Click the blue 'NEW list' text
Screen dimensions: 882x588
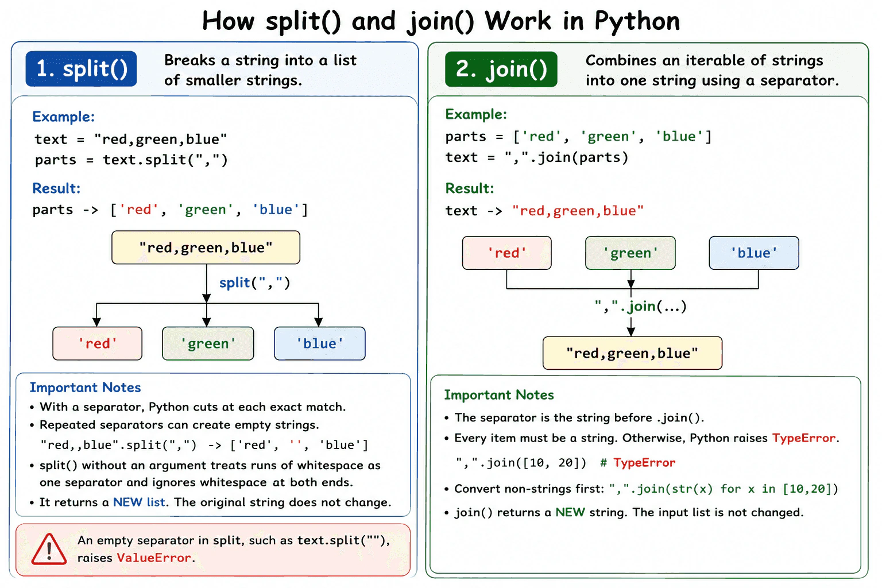click(139, 502)
